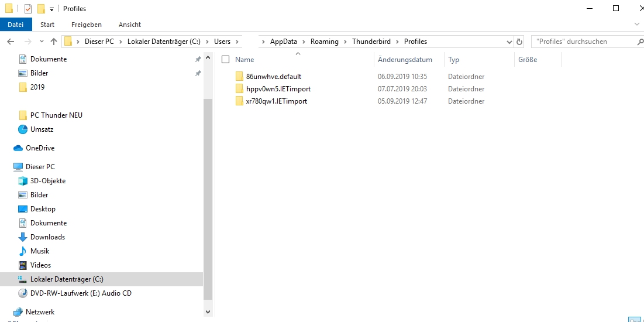Viewport: 644px width, 322px height.
Task: Expand the chevron after Users in the path
Action: pyautogui.click(x=237, y=42)
